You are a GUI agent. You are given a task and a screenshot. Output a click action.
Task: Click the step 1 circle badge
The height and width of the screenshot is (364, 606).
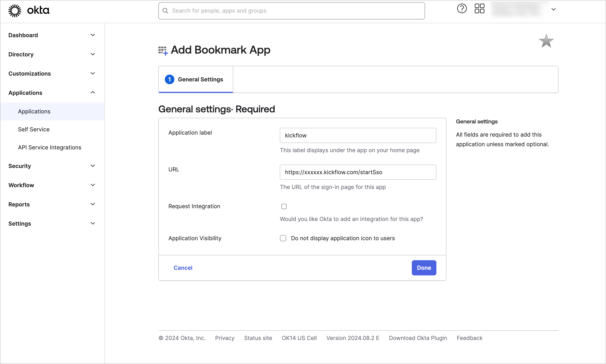[169, 79]
